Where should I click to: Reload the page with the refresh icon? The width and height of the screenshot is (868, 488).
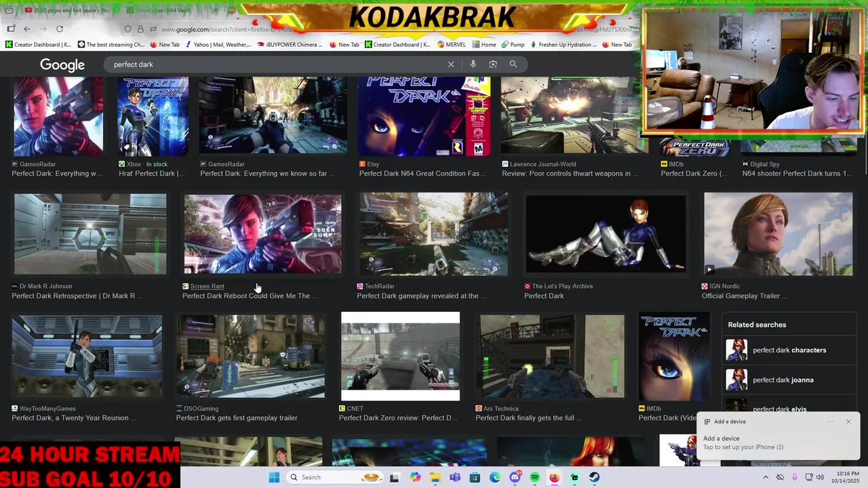[x=60, y=29]
